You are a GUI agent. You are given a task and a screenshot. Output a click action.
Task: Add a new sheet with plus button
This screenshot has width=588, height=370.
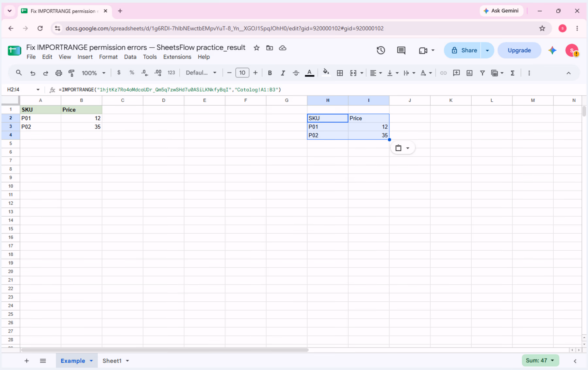pos(26,361)
